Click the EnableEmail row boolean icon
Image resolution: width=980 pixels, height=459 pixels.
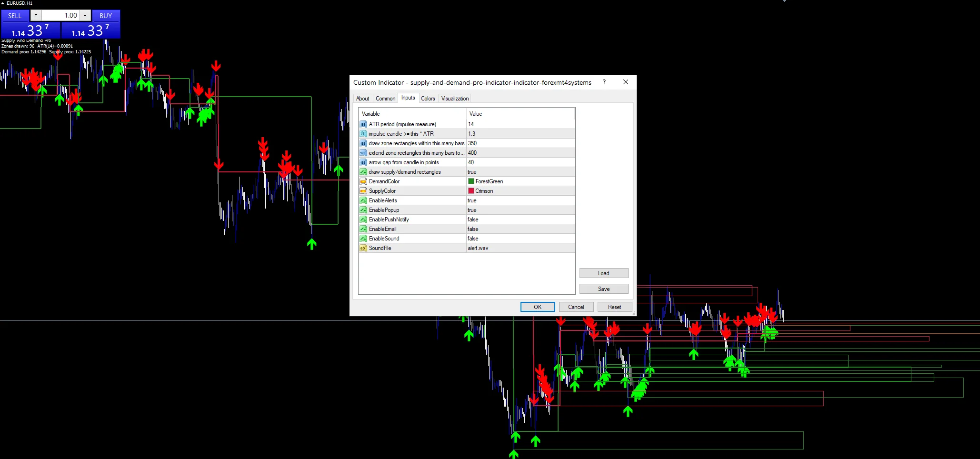coord(363,229)
